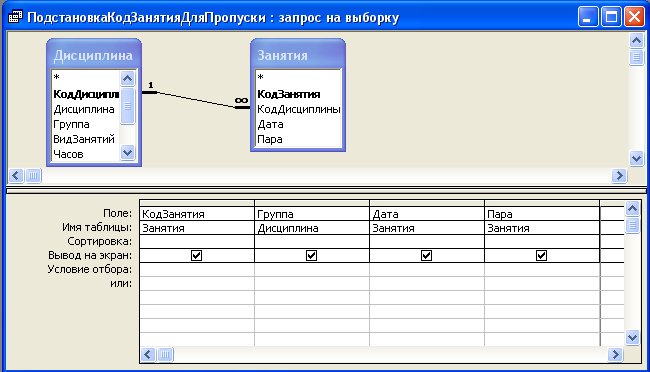
Task: Click sort cell in КодЗанятия column
Action: tap(197, 241)
